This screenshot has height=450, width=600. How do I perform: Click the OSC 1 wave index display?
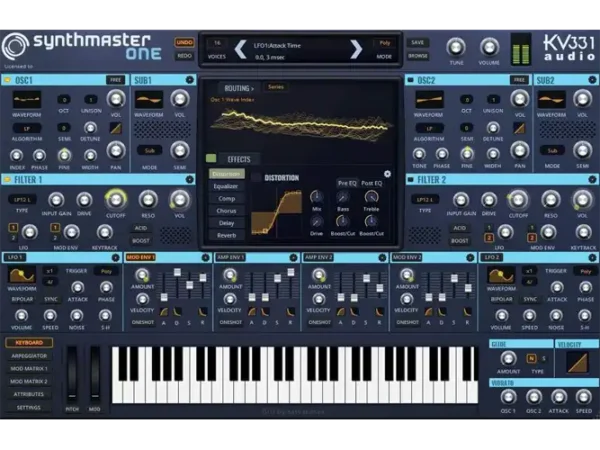301,124
